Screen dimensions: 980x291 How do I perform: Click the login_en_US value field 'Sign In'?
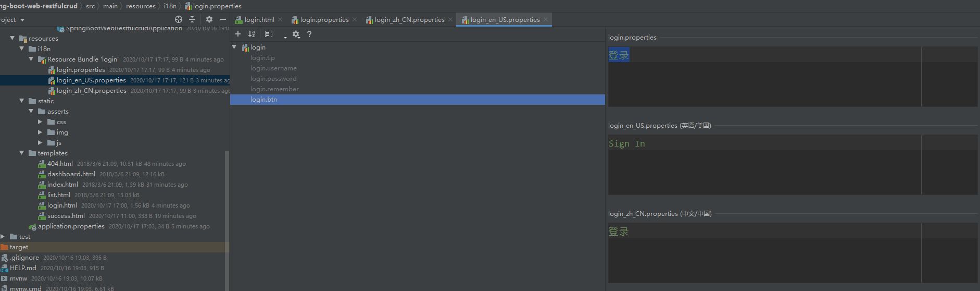[x=793, y=165]
